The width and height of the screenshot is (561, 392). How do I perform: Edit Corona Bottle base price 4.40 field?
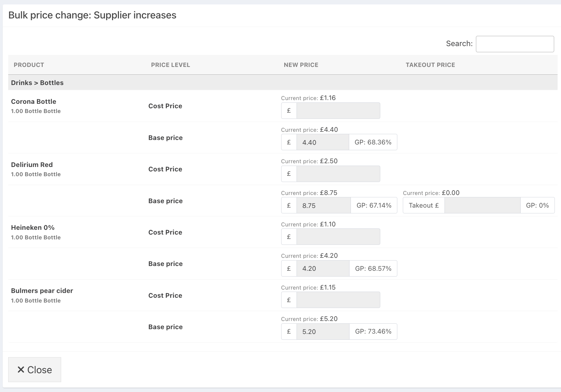pos(323,142)
